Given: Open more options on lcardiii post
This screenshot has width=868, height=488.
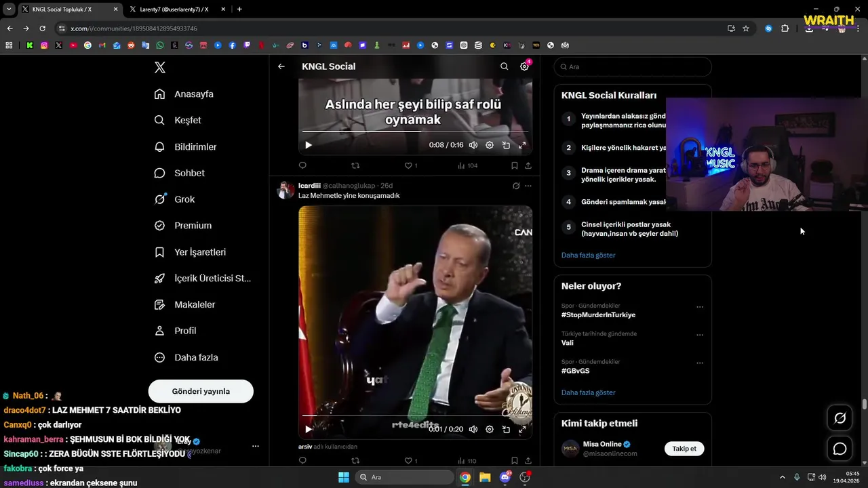Looking at the screenshot, I should [528, 186].
